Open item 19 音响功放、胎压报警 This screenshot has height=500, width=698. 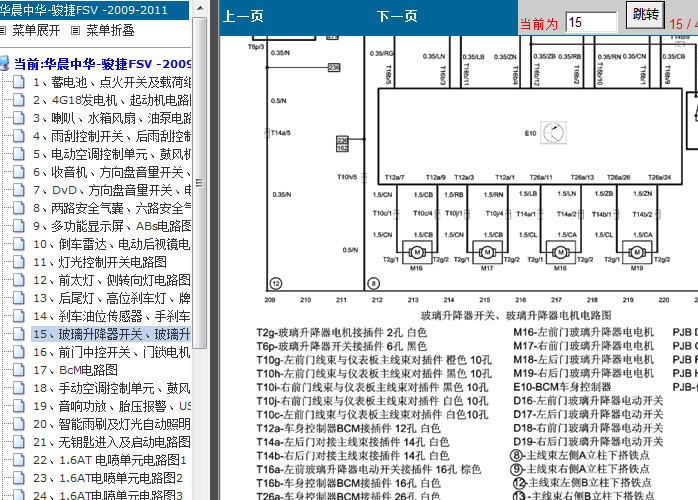point(112,406)
